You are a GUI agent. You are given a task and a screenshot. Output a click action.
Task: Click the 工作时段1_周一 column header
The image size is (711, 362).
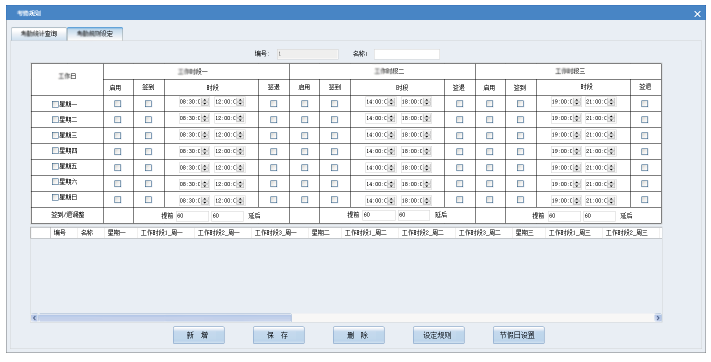[x=166, y=233]
